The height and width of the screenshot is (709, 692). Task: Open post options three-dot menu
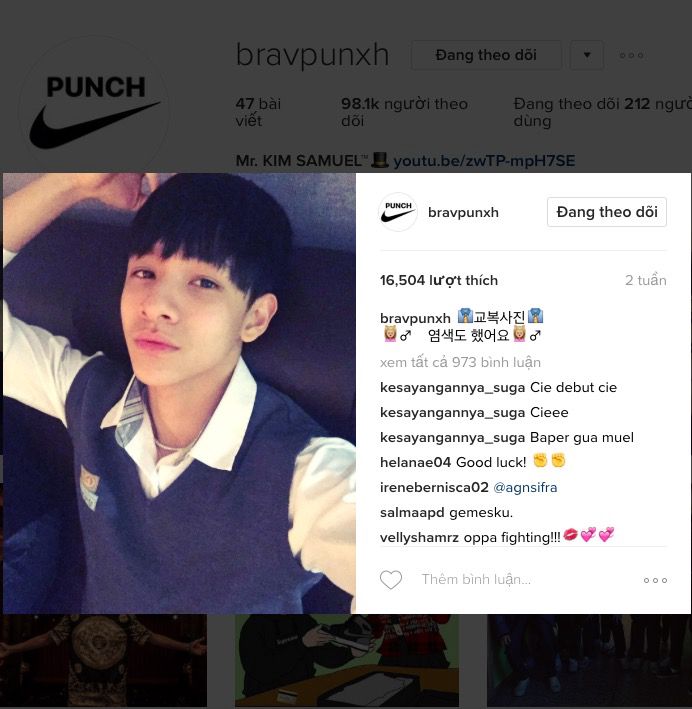655,580
